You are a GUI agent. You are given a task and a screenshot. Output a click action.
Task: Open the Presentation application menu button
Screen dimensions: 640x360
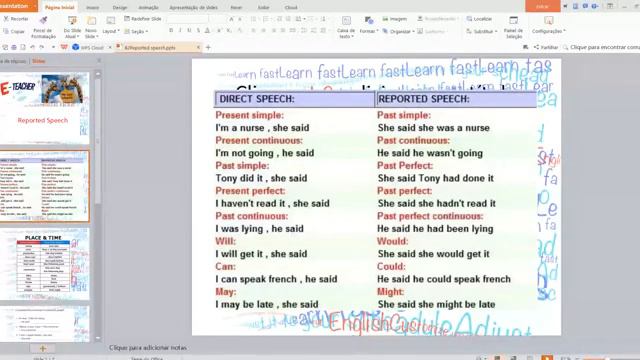click(x=18, y=6)
